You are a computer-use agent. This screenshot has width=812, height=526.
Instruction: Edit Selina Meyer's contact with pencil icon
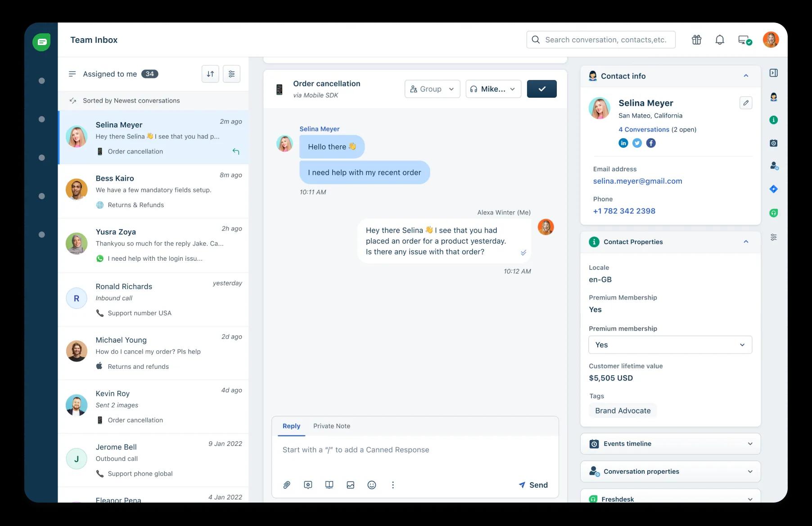click(x=746, y=103)
